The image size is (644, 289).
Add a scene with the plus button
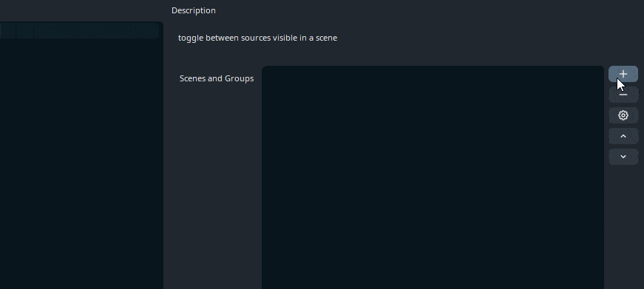(x=623, y=74)
